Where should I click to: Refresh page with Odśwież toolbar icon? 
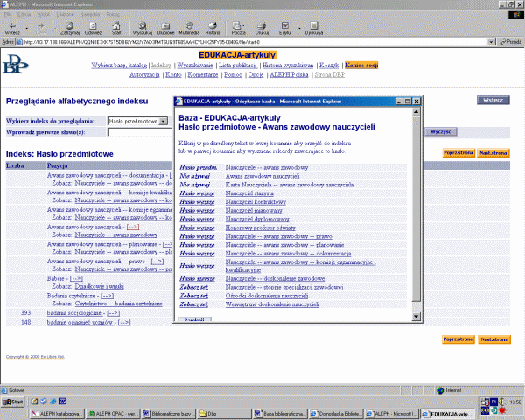click(x=91, y=28)
